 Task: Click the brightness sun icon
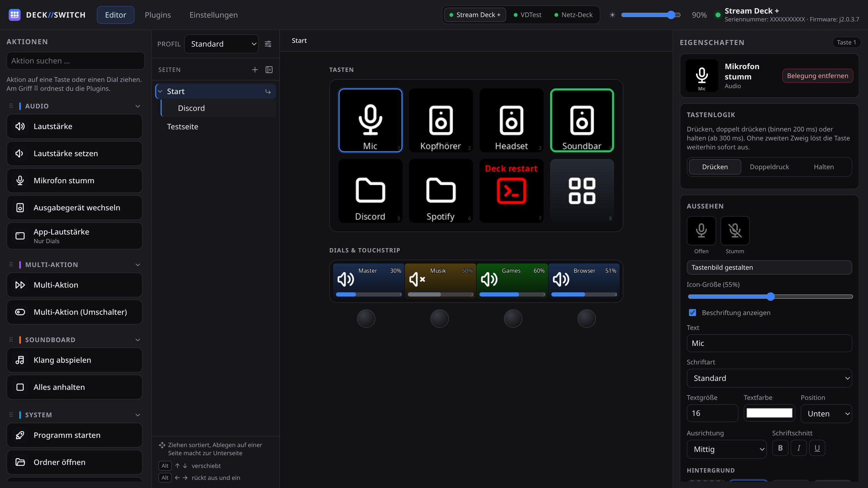612,15
